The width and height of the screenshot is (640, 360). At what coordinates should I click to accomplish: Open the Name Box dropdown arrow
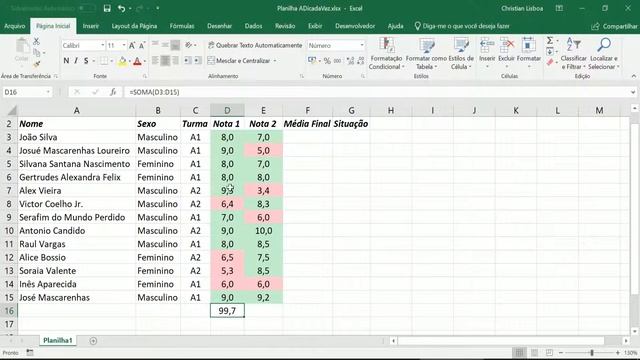(48, 92)
